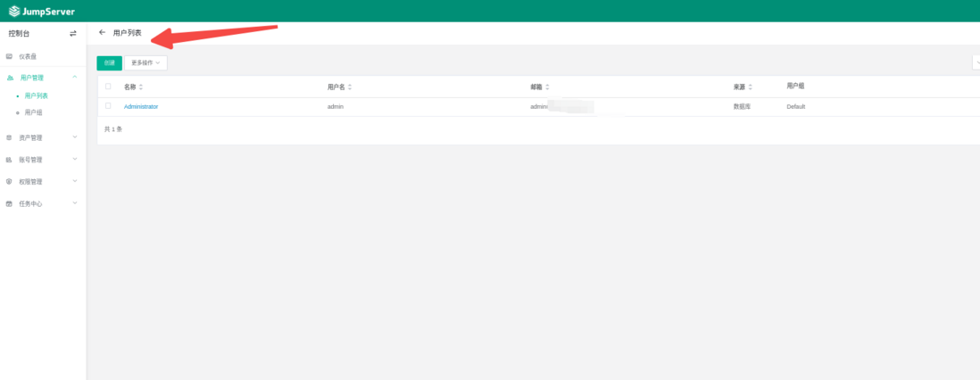980x380 pixels.
Task: Check the select-all header checkbox
Action: pos(108,87)
